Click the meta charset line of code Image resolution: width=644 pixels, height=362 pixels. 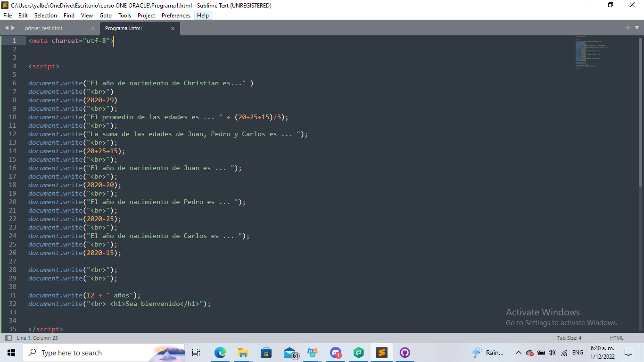(x=71, y=41)
